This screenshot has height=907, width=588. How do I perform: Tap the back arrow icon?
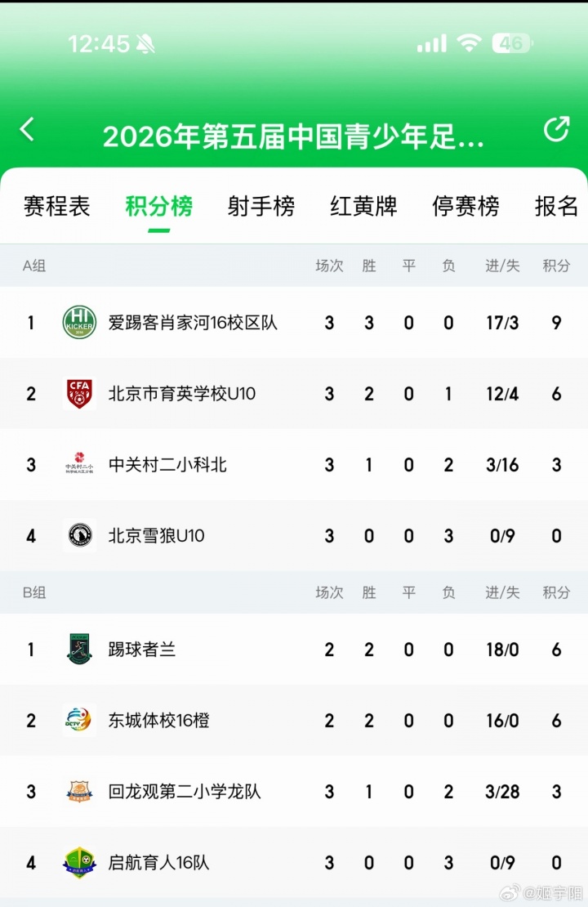[28, 129]
